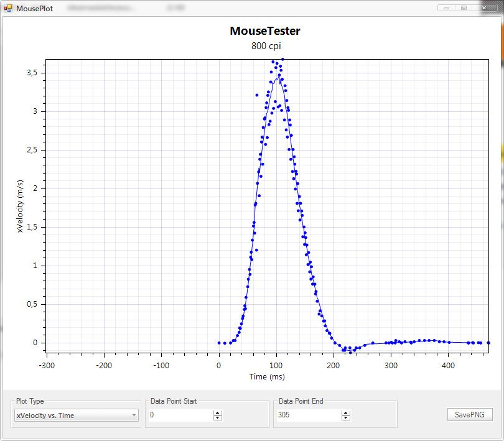Increase Data Point Start with up arrow
This screenshot has width=504, height=441.
click(218, 412)
